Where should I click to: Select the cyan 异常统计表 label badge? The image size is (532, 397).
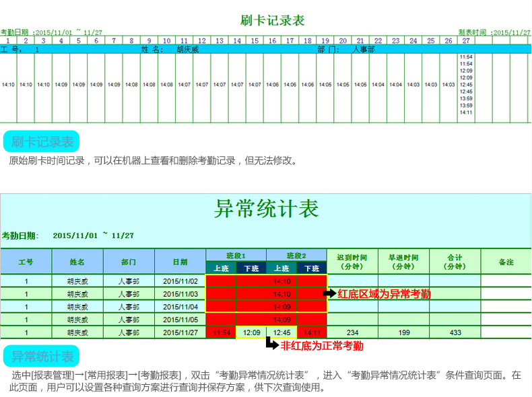point(42,356)
